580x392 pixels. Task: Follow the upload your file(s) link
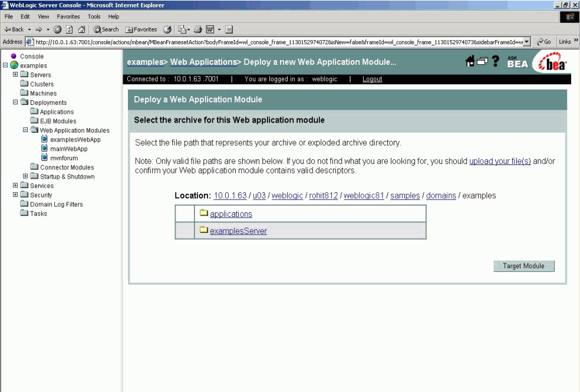tap(500, 161)
